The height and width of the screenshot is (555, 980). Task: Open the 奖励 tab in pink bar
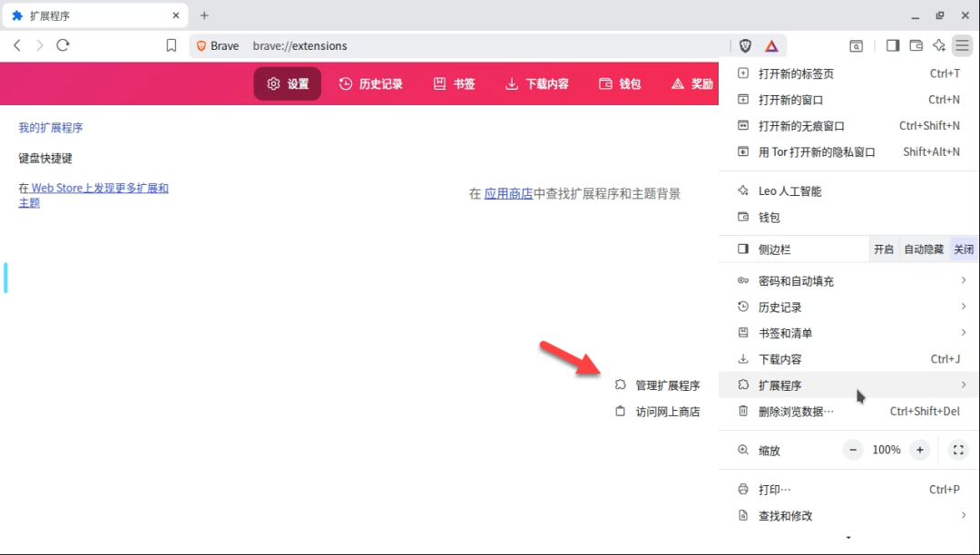[x=692, y=83]
